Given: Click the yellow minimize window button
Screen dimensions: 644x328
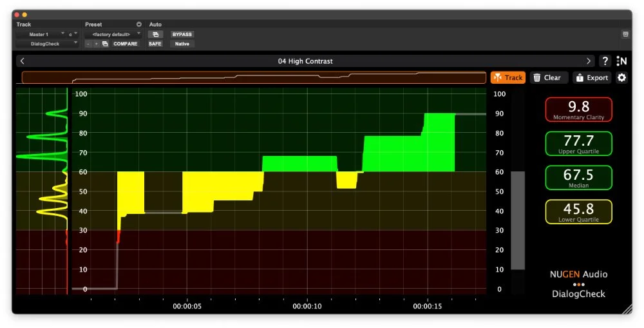Looking at the screenshot, I should 24,15.
